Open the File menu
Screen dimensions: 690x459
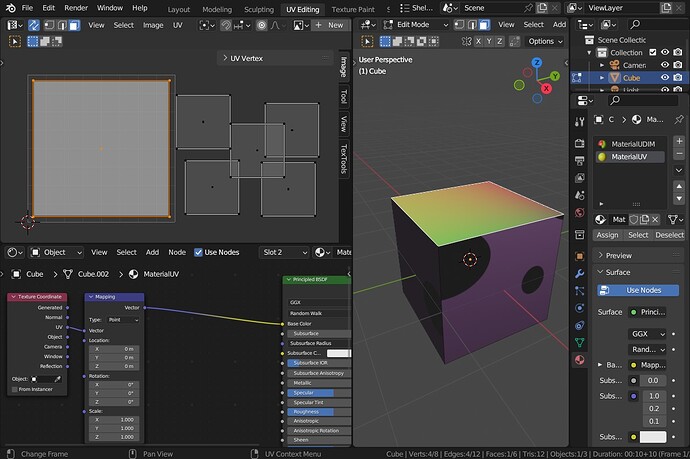[27, 8]
